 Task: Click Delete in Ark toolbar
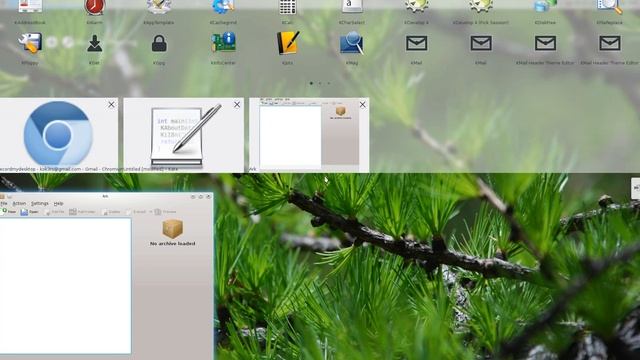pyautogui.click(x=111, y=212)
